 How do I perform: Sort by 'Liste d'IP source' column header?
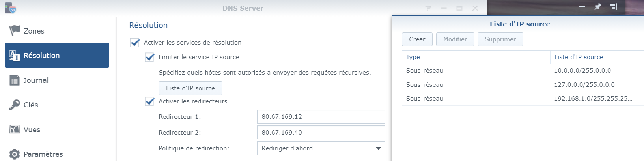[x=595, y=57]
